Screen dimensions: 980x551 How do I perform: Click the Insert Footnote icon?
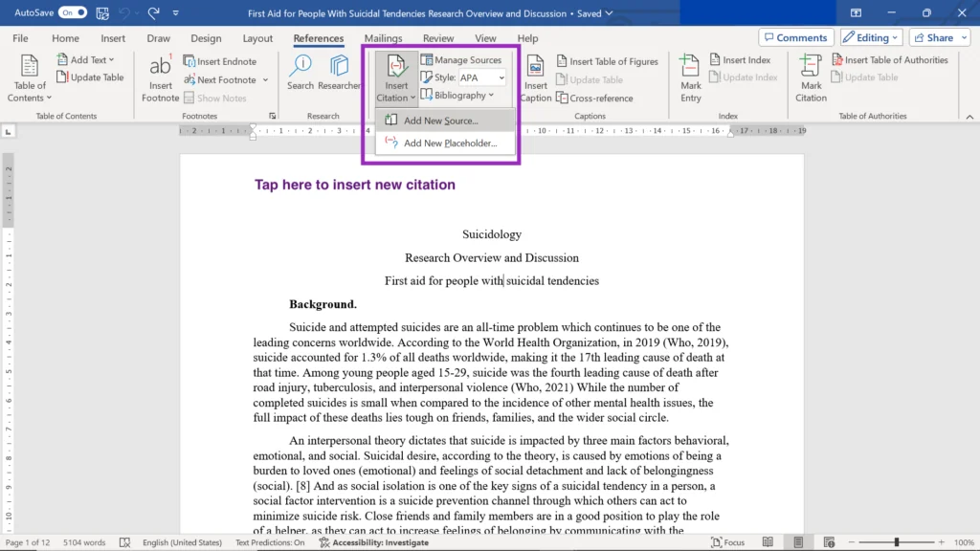(160, 67)
